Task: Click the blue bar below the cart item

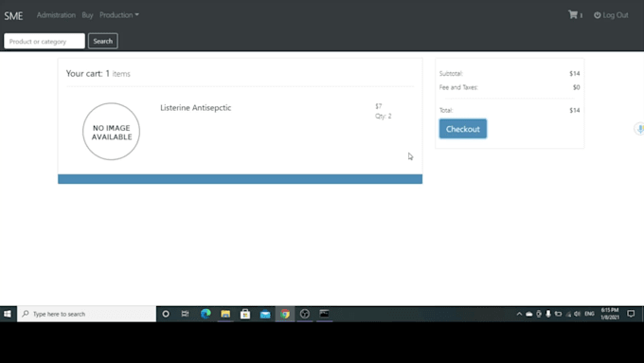Action: [240, 179]
